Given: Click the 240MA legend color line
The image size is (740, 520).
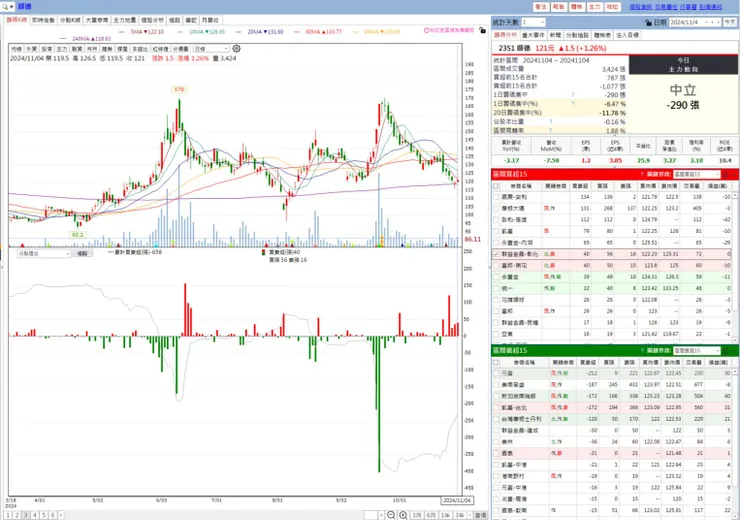Looking at the screenshot, I should point(64,39).
